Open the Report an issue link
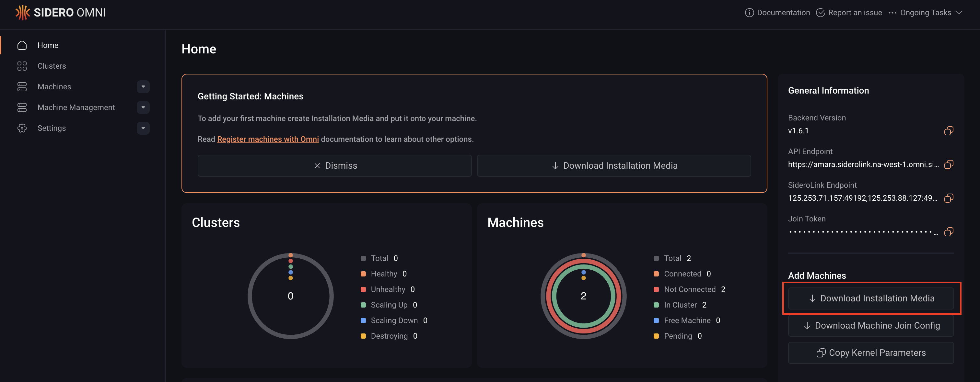This screenshot has height=382, width=980. click(855, 13)
